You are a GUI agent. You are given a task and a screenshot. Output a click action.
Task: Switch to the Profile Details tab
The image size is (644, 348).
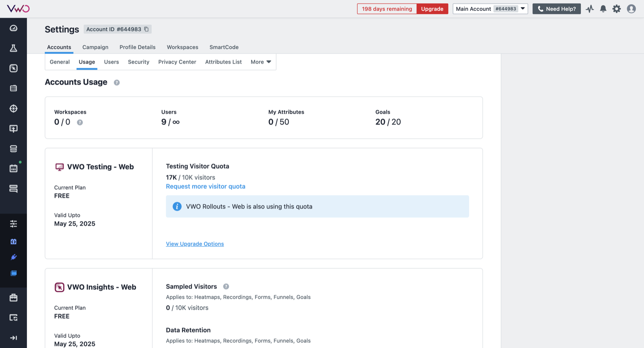point(137,47)
